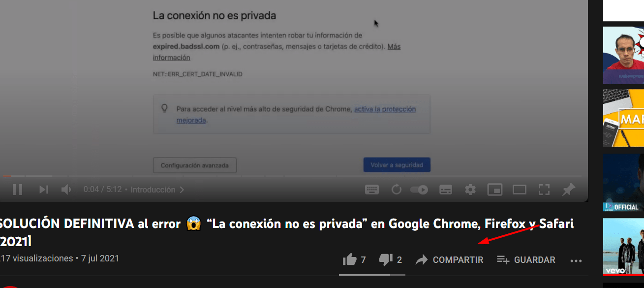Click the loop/replay circular arrow icon
The height and width of the screenshot is (288, 644).
point(397,190)
